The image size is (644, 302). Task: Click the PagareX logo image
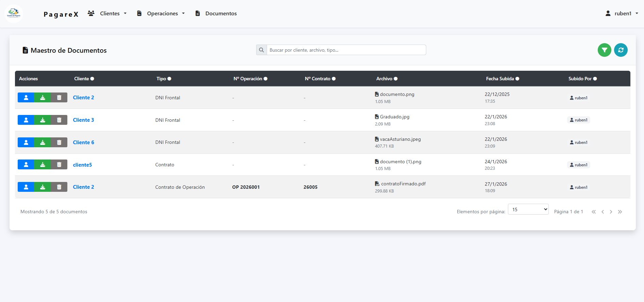(14, 14)
